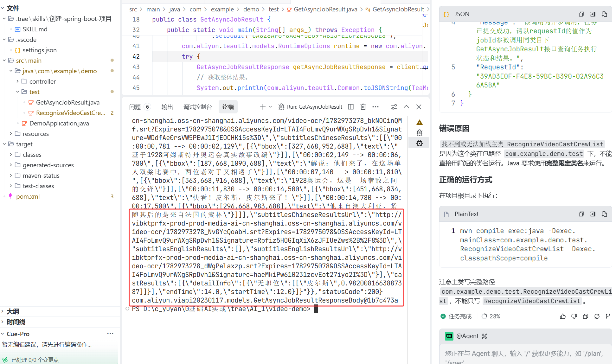Copy the PlainText code block
The height and width of the screenshot is (364, 616).
tap(581, 214)
